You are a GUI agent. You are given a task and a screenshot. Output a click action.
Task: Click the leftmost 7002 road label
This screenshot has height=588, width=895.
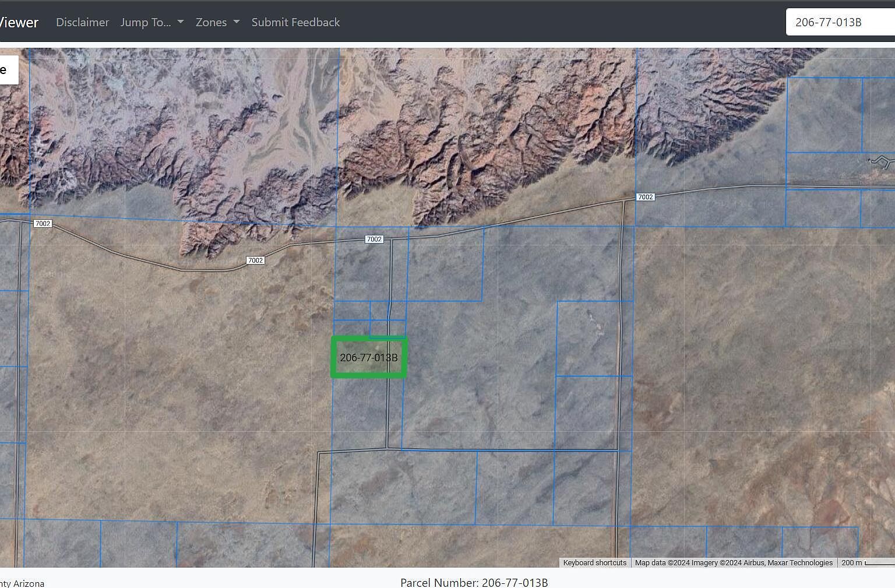[x=43, y=223]
